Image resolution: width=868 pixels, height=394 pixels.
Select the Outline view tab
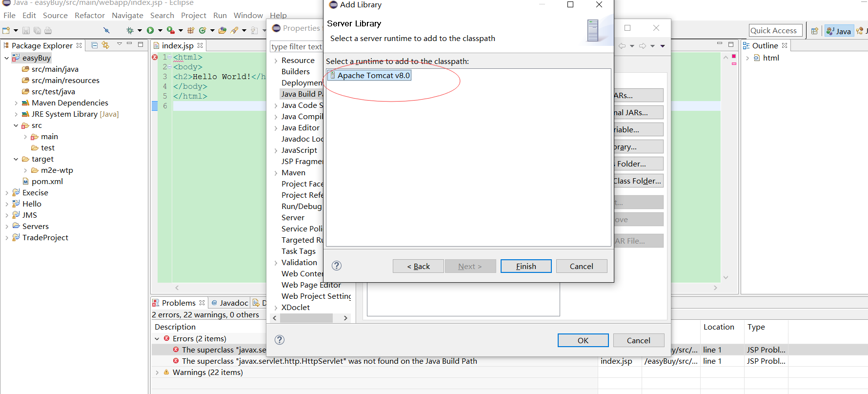coord(765,45)
